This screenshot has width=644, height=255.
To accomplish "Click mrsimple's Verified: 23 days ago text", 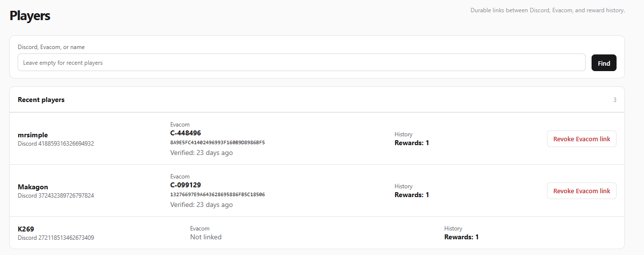I will pos(201,153).
